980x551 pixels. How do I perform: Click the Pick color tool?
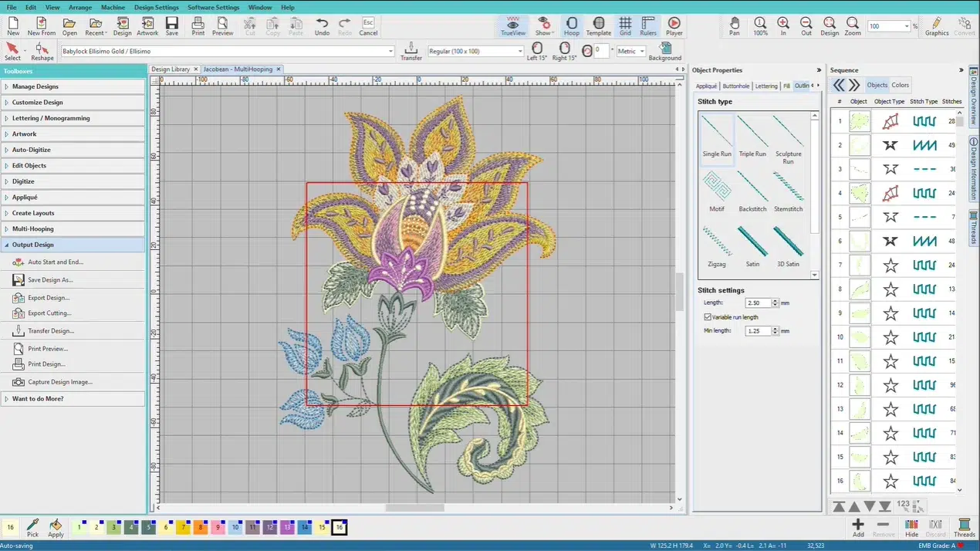pyautogui.click(x=32, y=528)
